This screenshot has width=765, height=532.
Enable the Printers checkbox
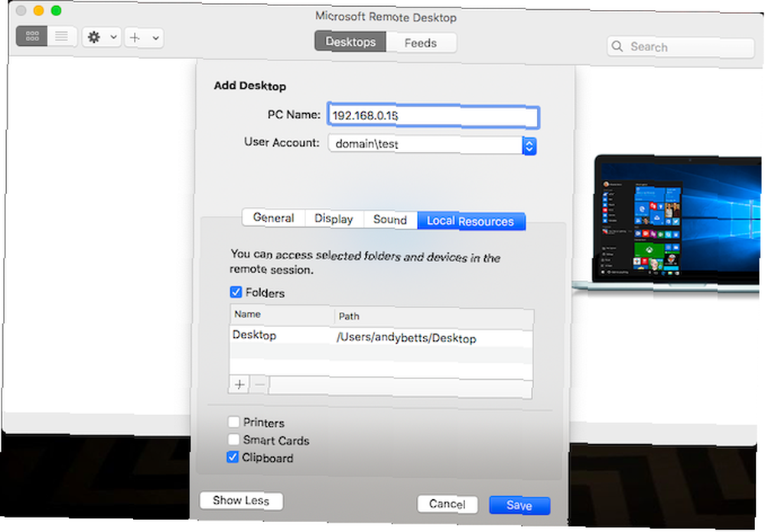233,422
